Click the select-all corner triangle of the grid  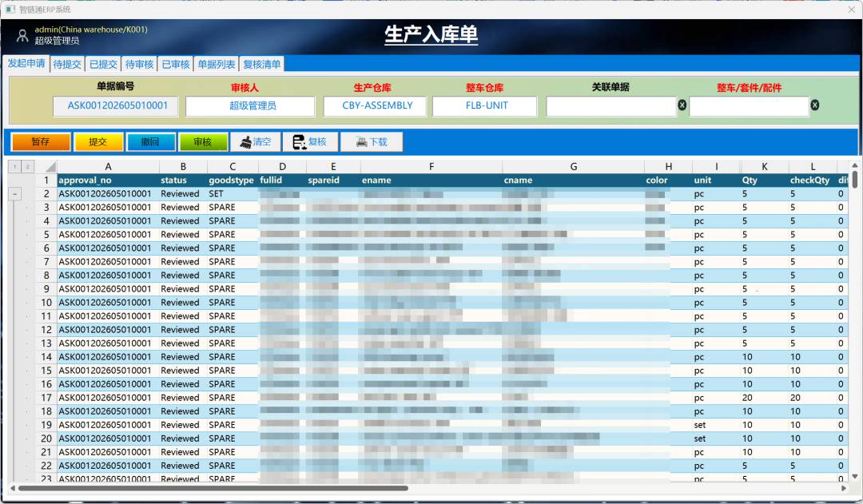click(50, 166)
